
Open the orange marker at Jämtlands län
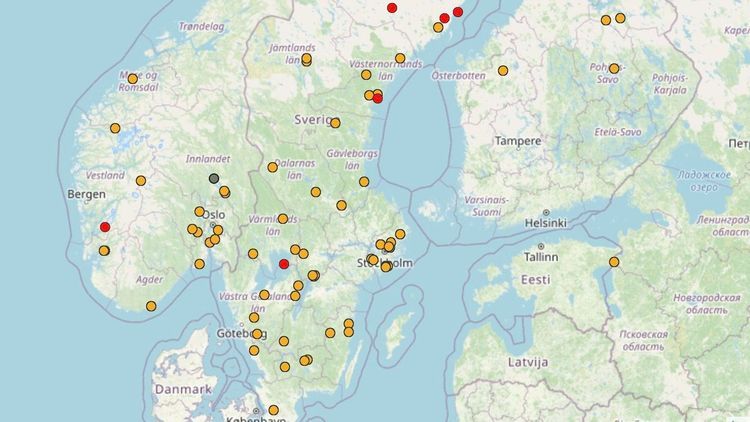click(x=307, y=59)
